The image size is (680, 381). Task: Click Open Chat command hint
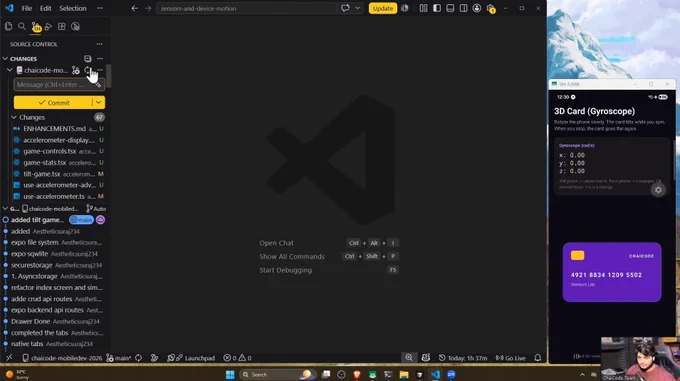276,243
